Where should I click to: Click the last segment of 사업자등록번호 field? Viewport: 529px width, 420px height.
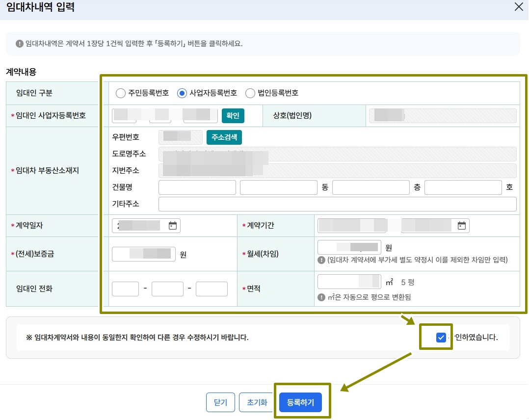pyautogui.click(x=200, y=116)
